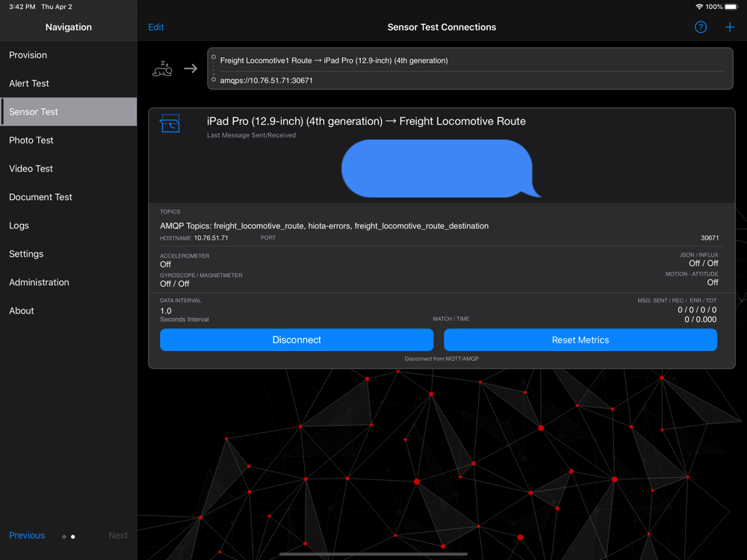Disconnect from MQTT/AMQP
The height and width of the screenshot is (560, 747).
297,340
